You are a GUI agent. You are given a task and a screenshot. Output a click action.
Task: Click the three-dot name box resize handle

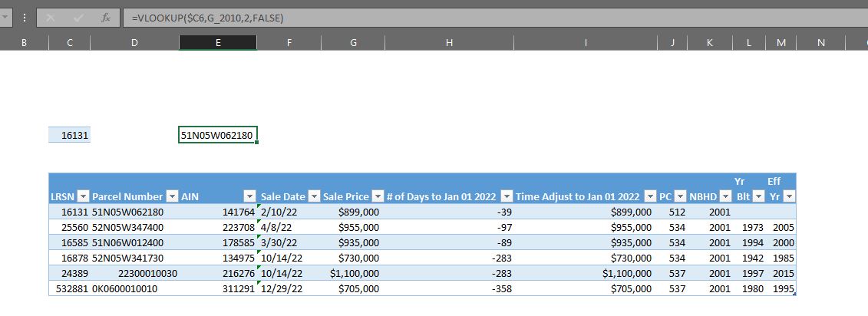coord(25,18)
